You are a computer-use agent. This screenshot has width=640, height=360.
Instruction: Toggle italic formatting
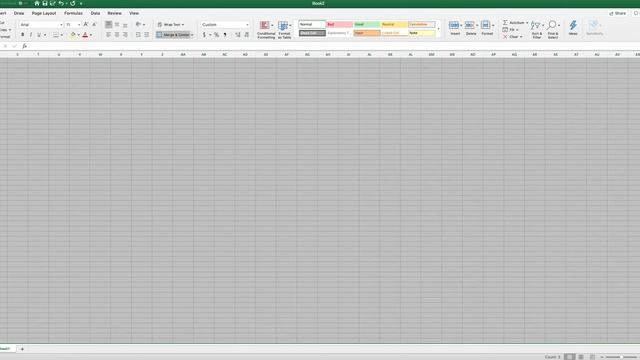tap(31, 35)
